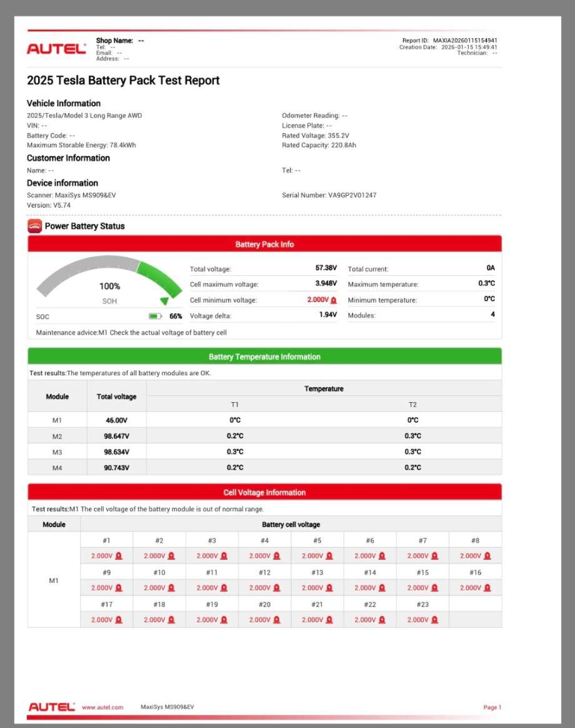This screenshot has width=575, height=728.
Task: Click the alarm icon beside Cell minimum voltage
Action: [x=333, y=300]
